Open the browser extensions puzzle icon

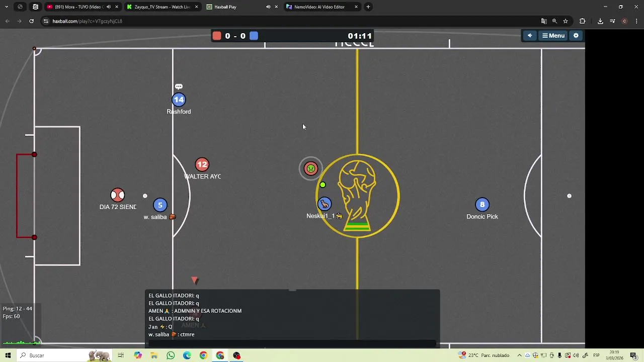click(x=583, y=21)
